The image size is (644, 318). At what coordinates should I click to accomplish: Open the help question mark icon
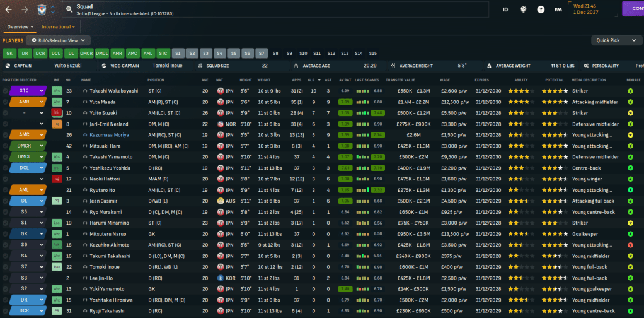(540, 9)
